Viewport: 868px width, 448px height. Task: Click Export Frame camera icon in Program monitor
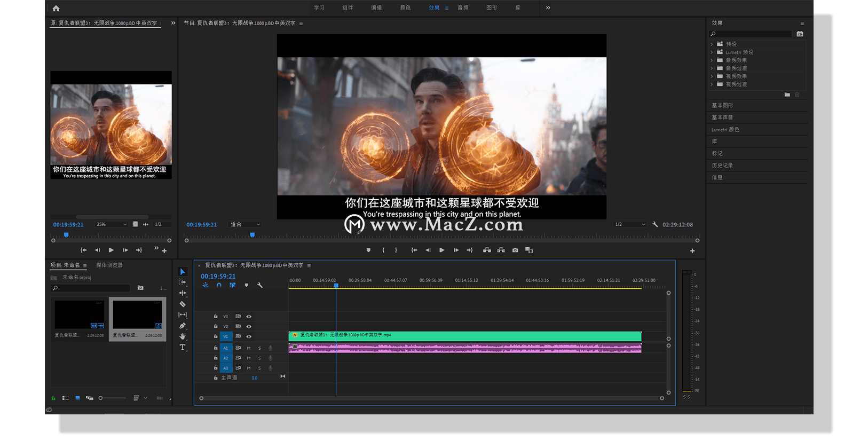[515, 250]
